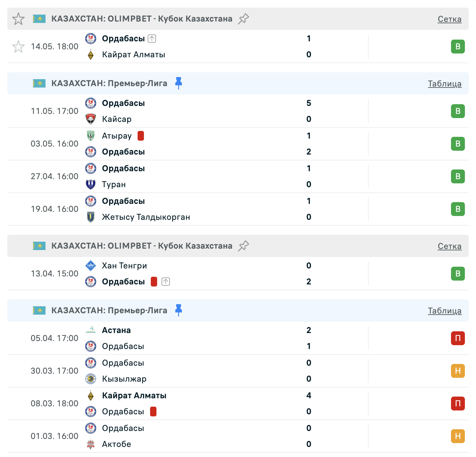Star the 14.05. 18:00 Ордабасы match
This screenshot has height=457, width=476.
(x=18, y=47)
